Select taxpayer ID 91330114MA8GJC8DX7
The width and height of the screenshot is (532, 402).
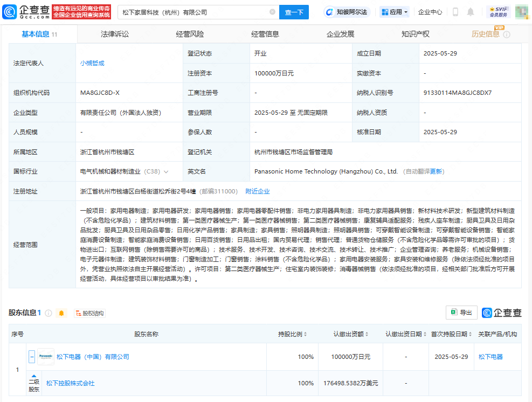458,93
